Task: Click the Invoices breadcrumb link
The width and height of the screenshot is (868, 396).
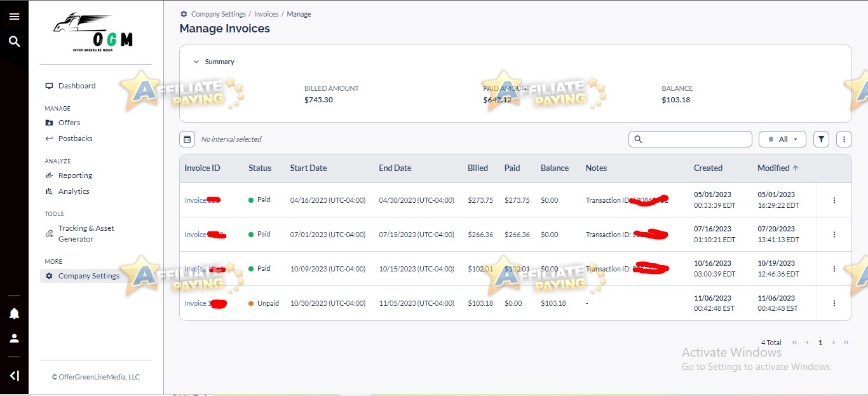Action: (266, 14)
